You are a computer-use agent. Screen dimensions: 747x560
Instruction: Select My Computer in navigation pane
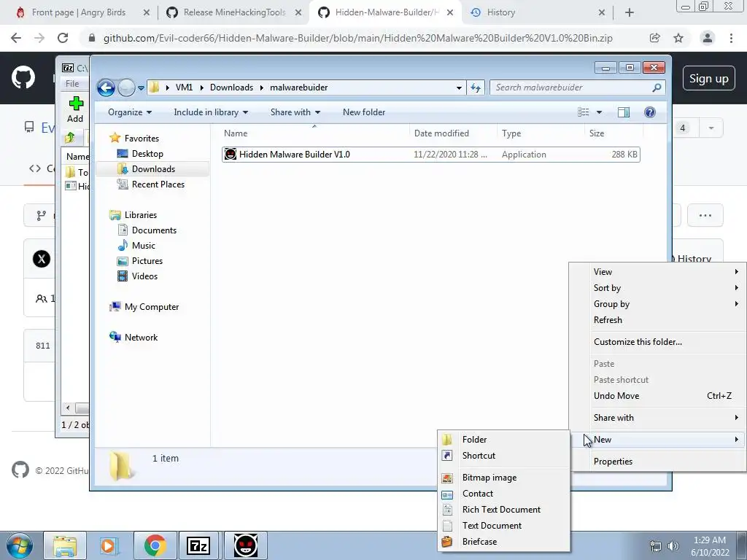[x=152, y=307]
